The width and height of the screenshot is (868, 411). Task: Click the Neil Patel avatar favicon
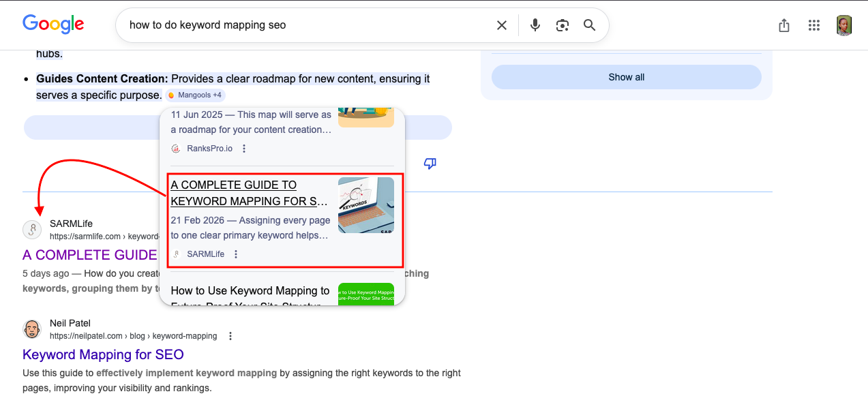click(x=31, y=329)
